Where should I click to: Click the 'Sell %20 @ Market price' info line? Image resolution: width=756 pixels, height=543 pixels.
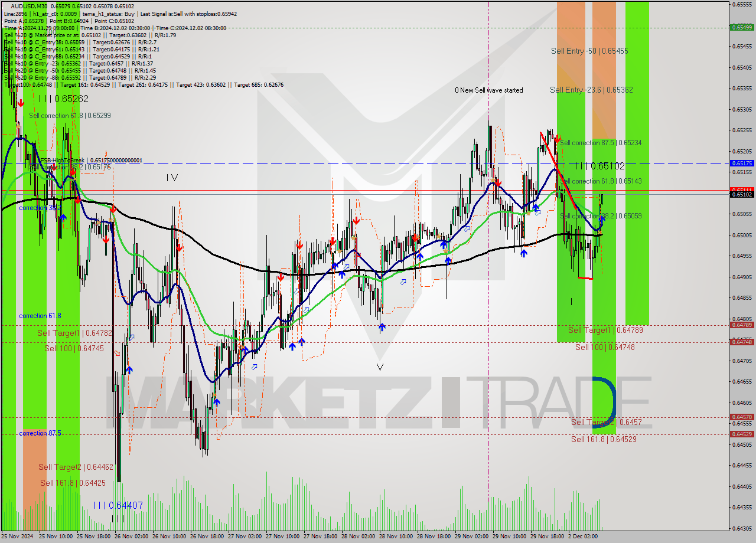tap(89, 35)
